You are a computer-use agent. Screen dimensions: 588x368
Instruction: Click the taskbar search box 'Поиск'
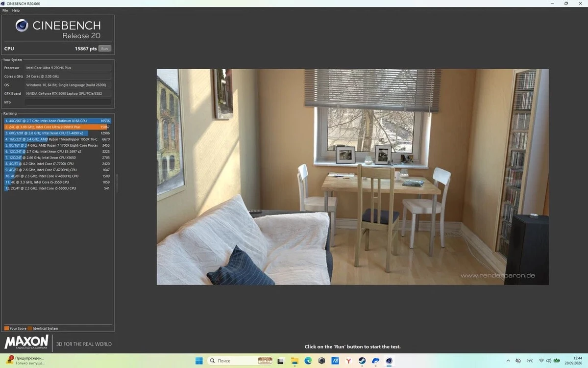tap(241, 361)
